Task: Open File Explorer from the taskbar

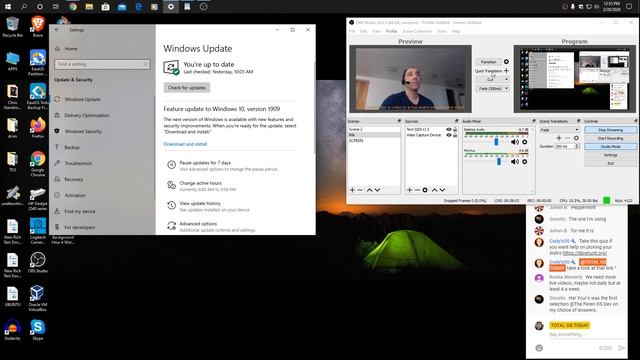Action: coord(89,7)
